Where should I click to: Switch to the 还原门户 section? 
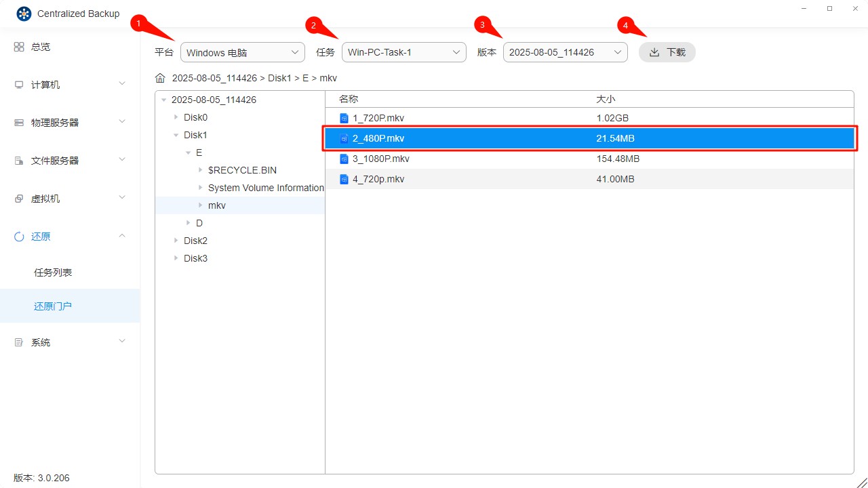pos(53,306)
